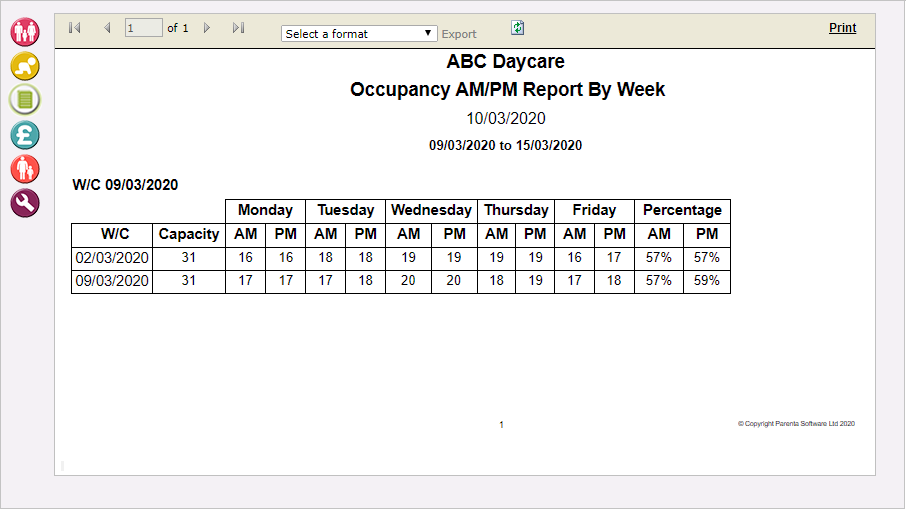906x510 pixels.
Task: Jump to last report page
Action: (x=239, y=28)
